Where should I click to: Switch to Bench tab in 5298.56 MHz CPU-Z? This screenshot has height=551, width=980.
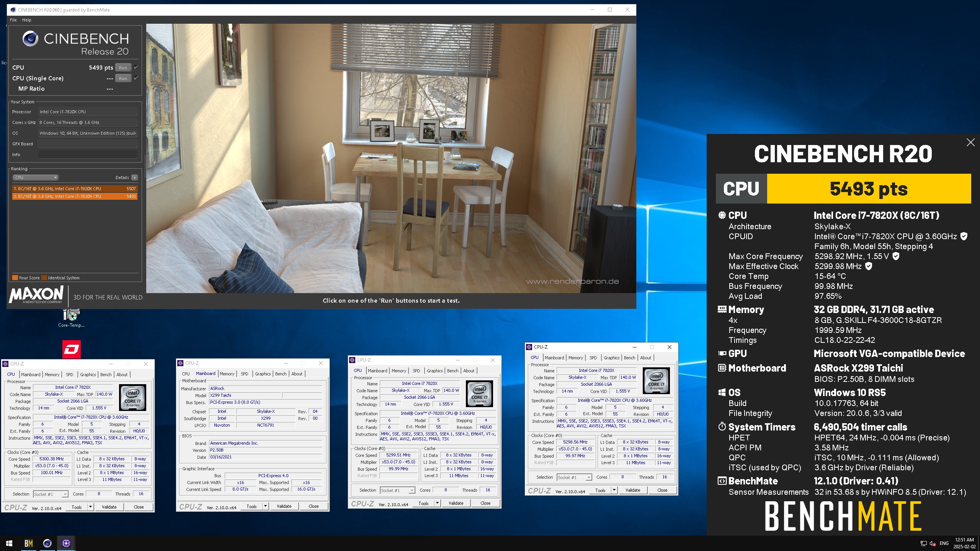click(629, 358)
